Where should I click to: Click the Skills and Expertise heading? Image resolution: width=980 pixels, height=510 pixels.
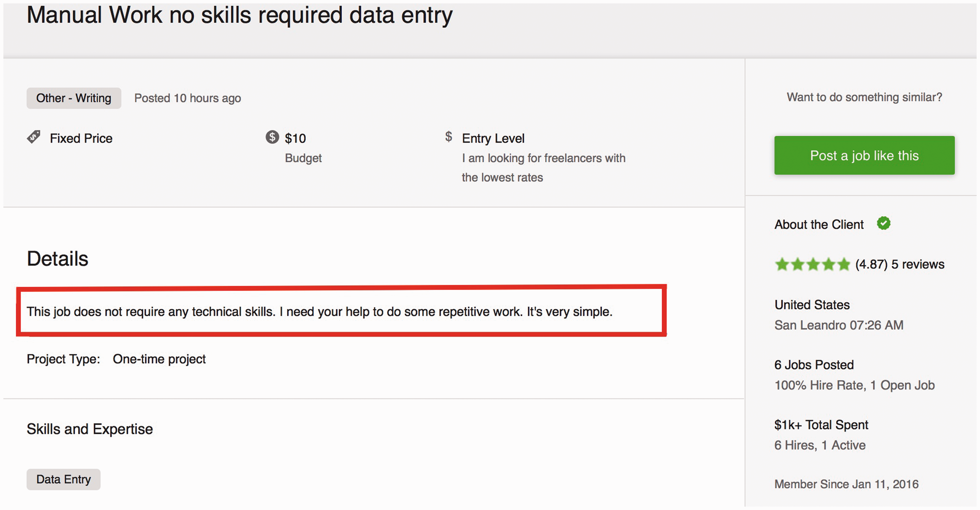(x=90, y=429)
